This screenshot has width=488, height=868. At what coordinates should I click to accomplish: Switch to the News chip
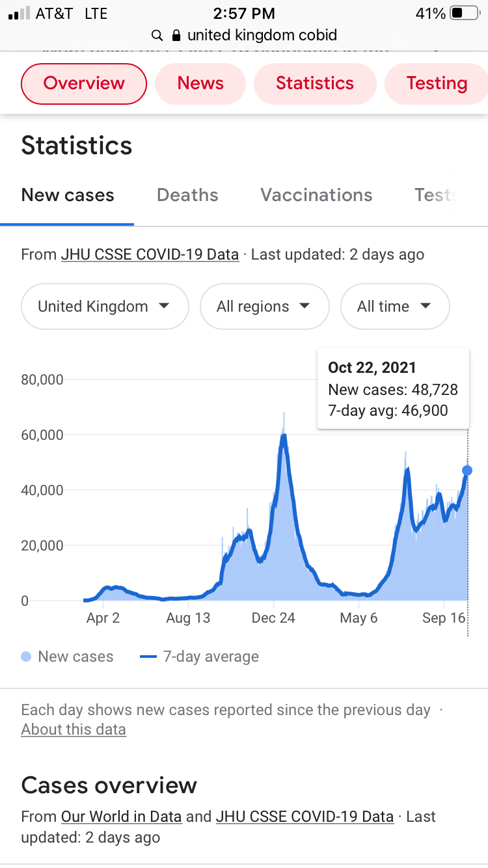(x=200, y=83)
